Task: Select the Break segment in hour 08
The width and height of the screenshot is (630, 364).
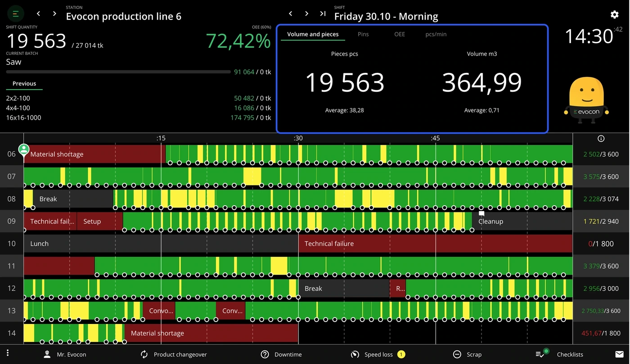Action: 73,199
